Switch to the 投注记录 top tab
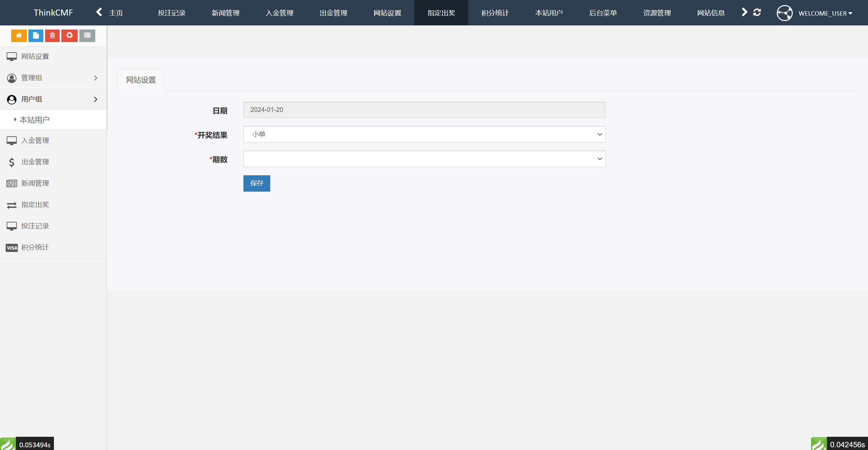 [x=172, y=13]
